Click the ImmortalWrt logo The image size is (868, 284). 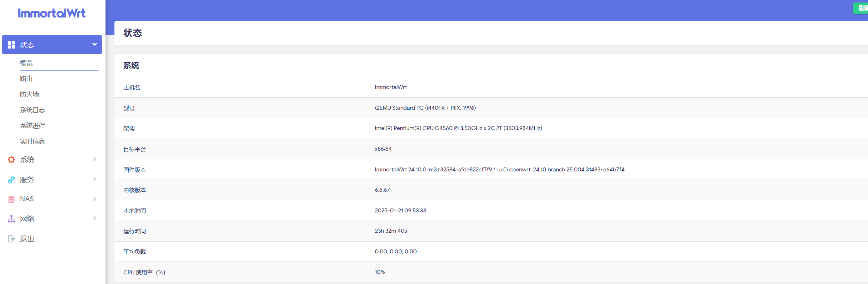pos(52,13)
